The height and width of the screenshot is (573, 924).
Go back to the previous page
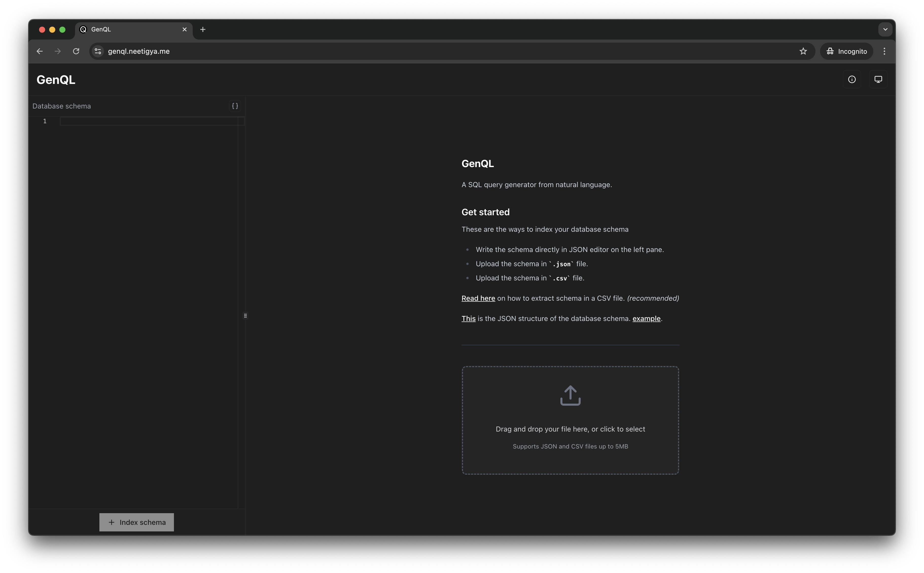coord(40,51)
